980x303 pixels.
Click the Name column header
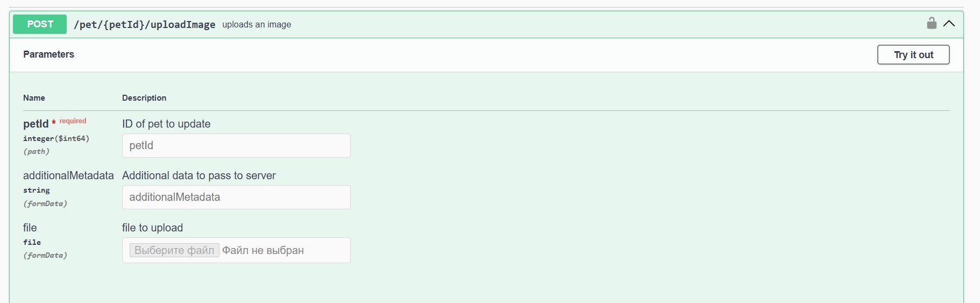[34, 98]
